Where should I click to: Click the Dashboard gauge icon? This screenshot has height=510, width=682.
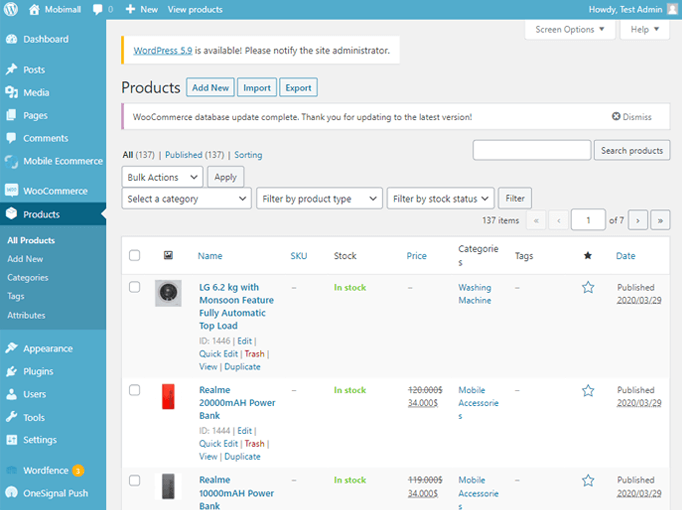pos(12,39)
